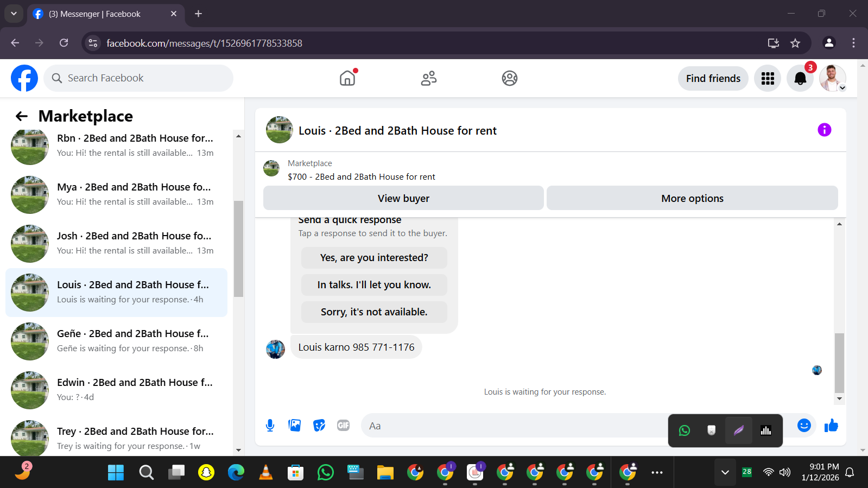Screen dimensions: 868x488
Task: Open Mya's rental conversation
Action: click(x=116, y=194)
